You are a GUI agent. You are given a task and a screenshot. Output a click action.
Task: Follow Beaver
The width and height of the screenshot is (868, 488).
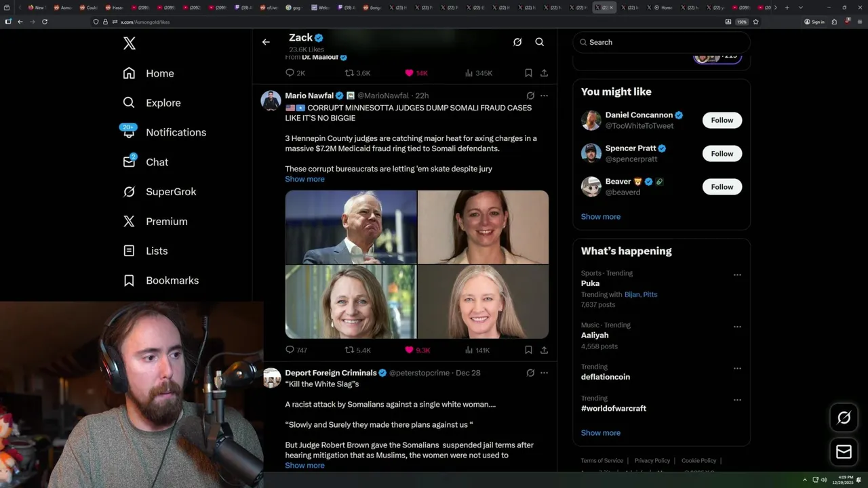(x=722, y=187)
